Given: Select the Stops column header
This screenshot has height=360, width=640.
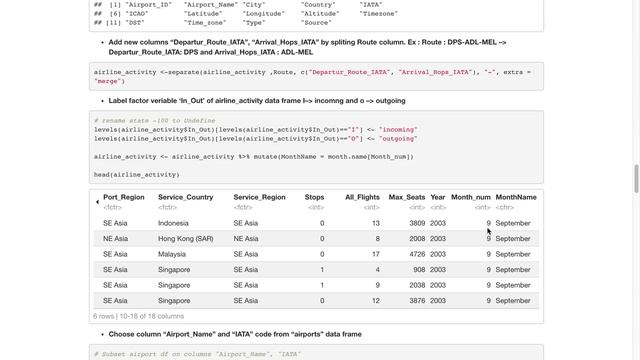Looking at the screenshot, I should click(x=314, y=197).
